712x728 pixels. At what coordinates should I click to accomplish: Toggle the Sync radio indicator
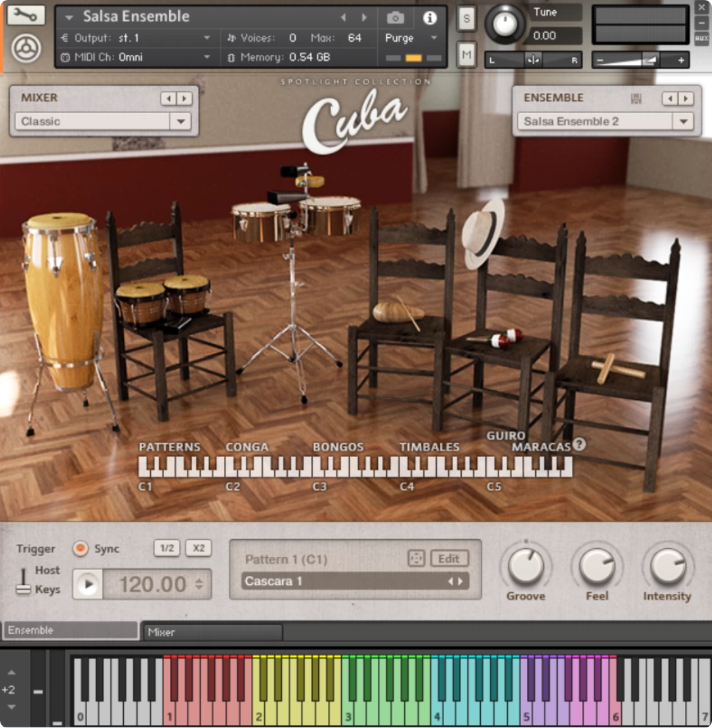click(80, 548)
